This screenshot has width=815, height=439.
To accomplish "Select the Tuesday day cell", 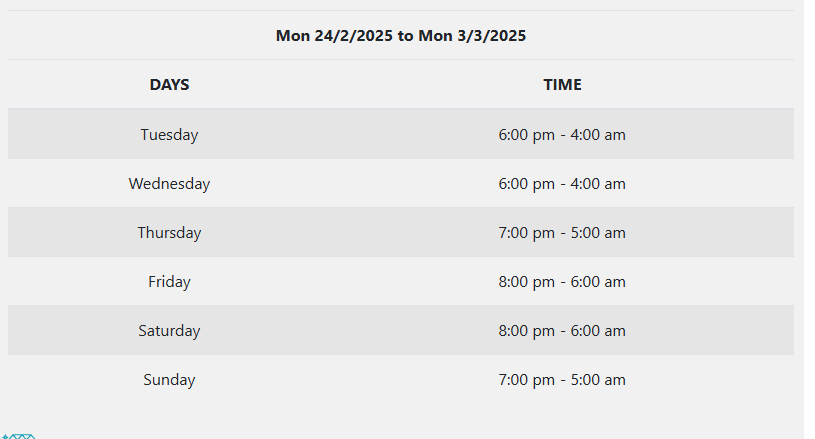I will pos(169,135).
